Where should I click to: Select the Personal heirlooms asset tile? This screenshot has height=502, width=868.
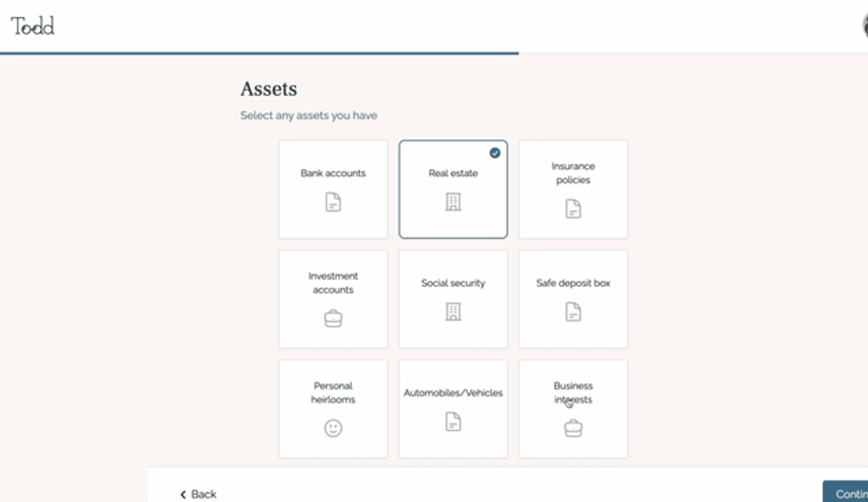click(x=332, y=409)
